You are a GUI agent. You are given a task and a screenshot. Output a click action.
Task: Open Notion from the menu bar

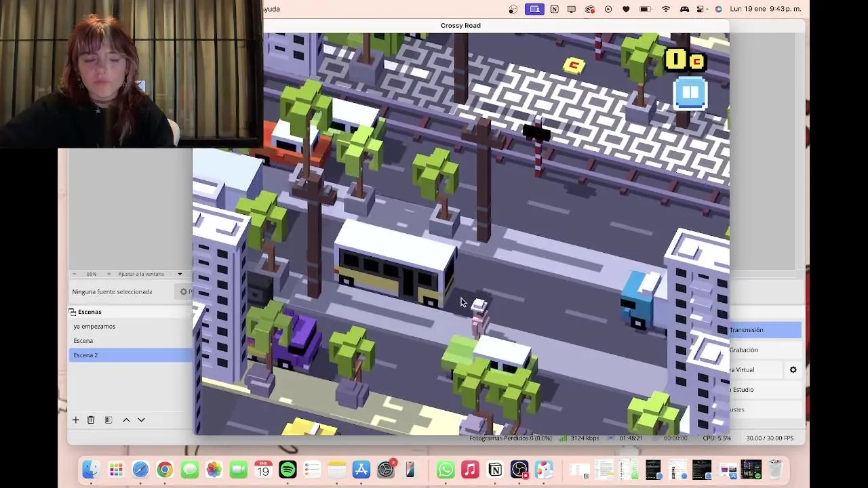[x=555, y=9]
